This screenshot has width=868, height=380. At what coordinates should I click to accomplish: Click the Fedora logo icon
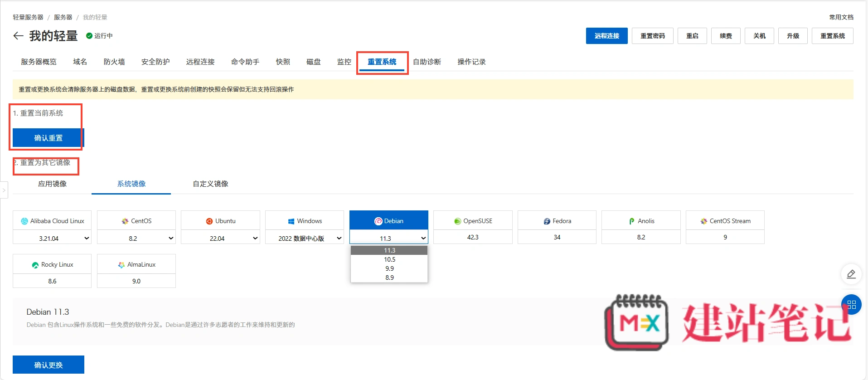coord(547,221)
